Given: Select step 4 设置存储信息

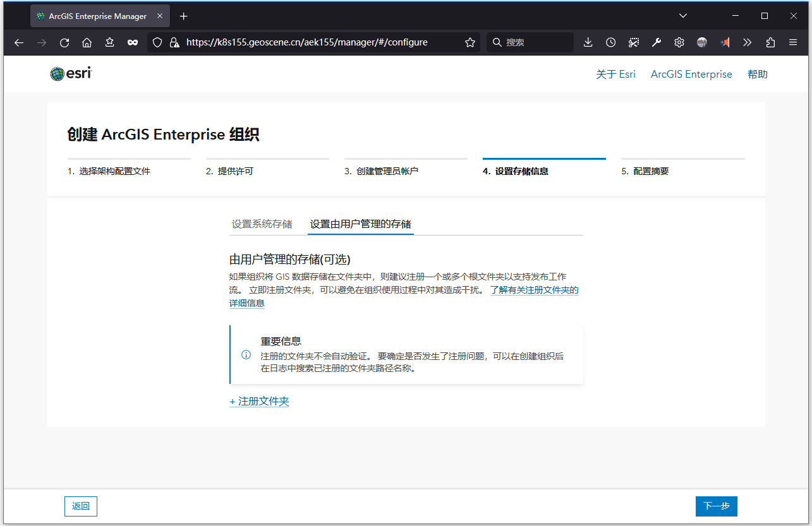Looking at the screenshot, I should click(544, 168).
